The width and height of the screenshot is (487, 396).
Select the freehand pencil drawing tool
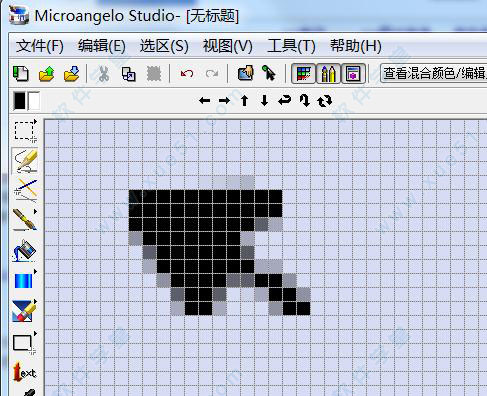(25, 161)
